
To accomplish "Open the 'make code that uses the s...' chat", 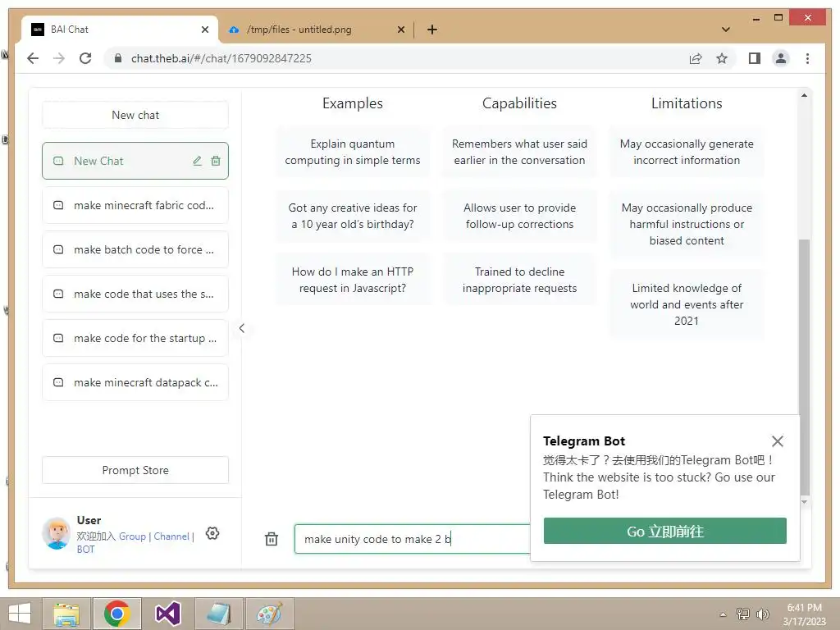I will (x=135, y=294).
